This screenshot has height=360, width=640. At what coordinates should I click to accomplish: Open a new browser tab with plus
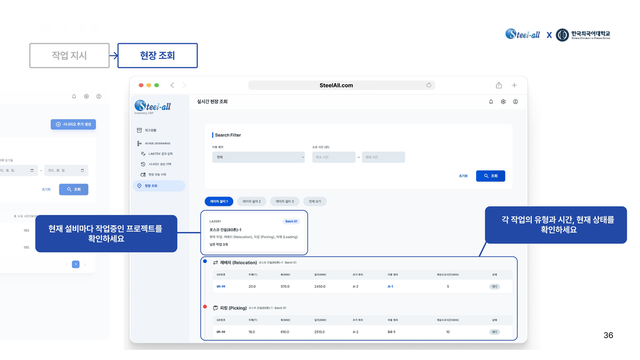click(x=514, y=85)
